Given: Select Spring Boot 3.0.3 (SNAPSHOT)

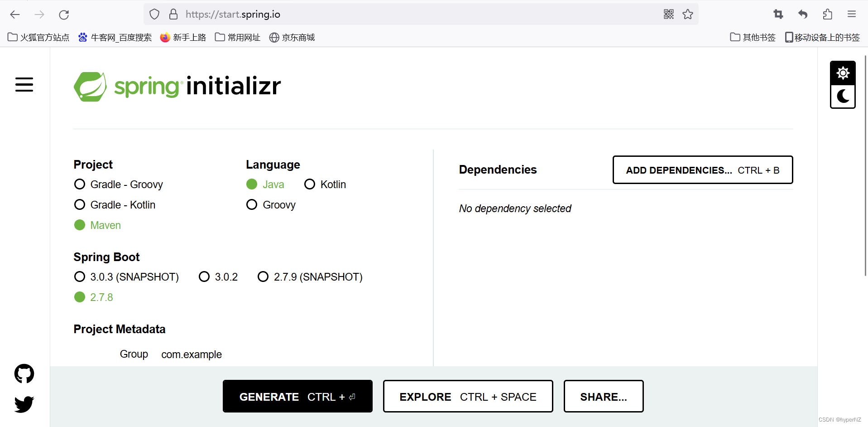Looking at the screenshot, I should tap(126, 277).
